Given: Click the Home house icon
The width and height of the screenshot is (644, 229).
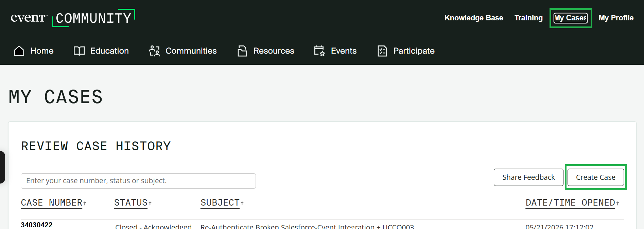Looking at the screenshot, I should pos(19,51).
